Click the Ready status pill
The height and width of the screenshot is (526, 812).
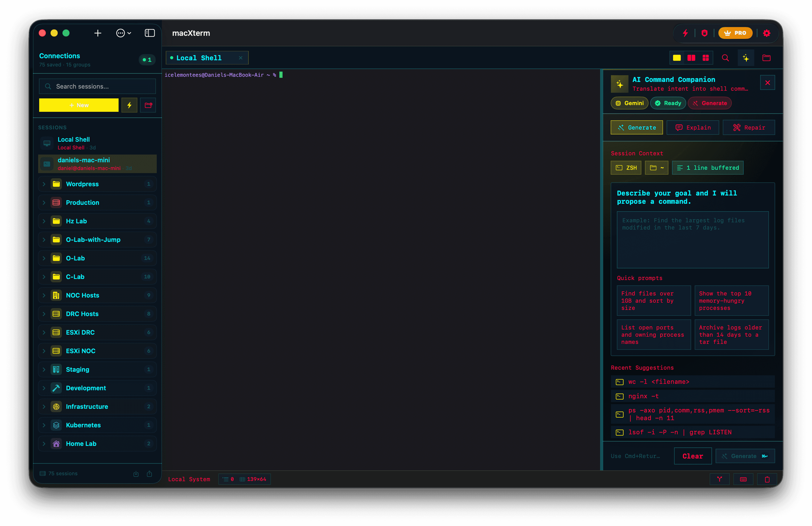point(668,103)
